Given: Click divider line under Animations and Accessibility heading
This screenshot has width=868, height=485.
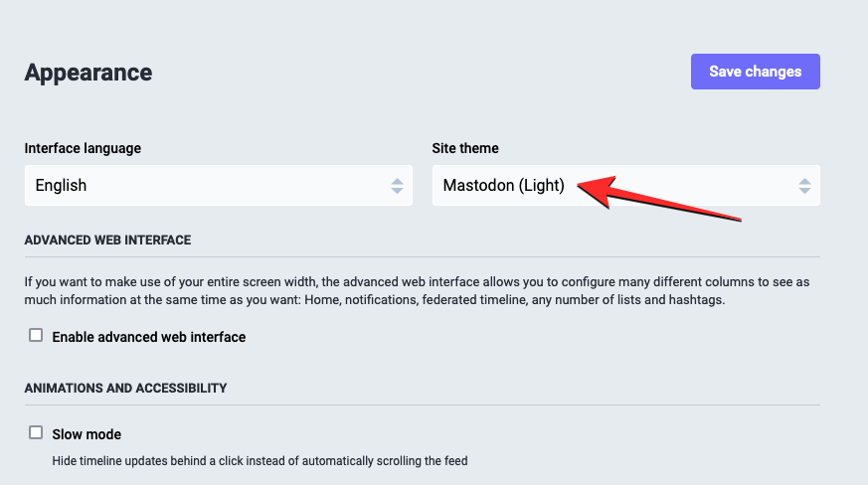Looking at the screenshot, I should click(422, 405).
